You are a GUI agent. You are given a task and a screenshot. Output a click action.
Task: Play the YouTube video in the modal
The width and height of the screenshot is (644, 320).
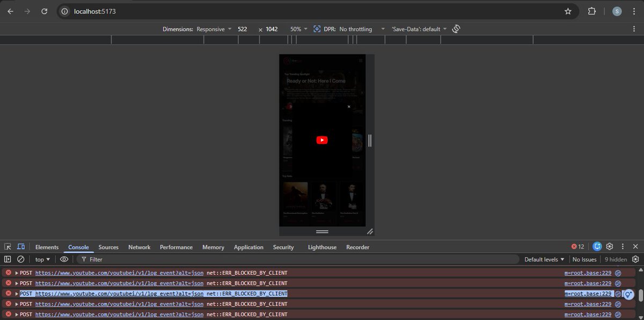click(322, 140)
